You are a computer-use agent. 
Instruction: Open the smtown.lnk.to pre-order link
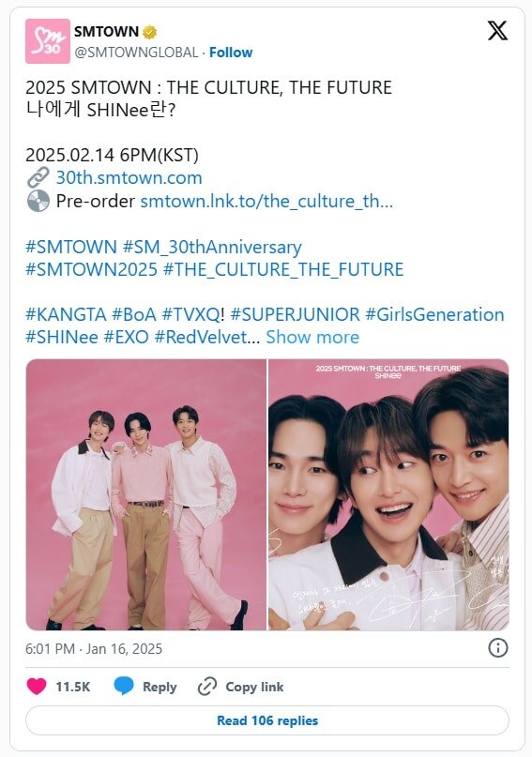tap(266, 201)
